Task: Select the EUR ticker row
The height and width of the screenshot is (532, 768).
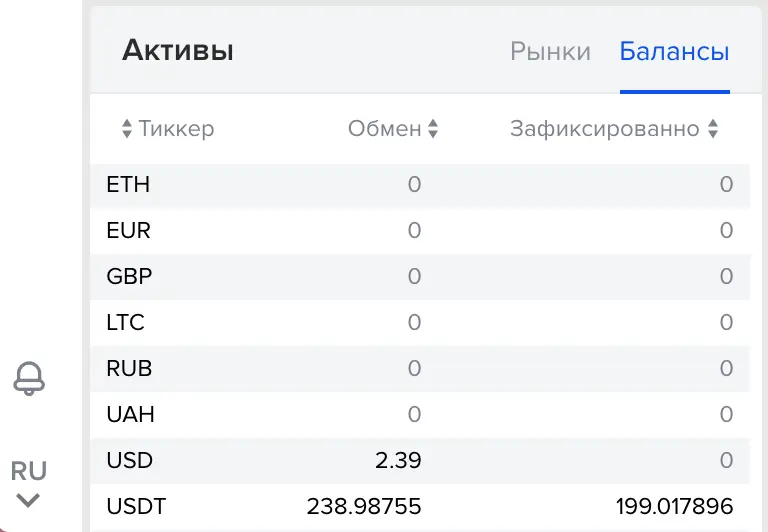Action: pyautogui.click(x=128, y=230)
